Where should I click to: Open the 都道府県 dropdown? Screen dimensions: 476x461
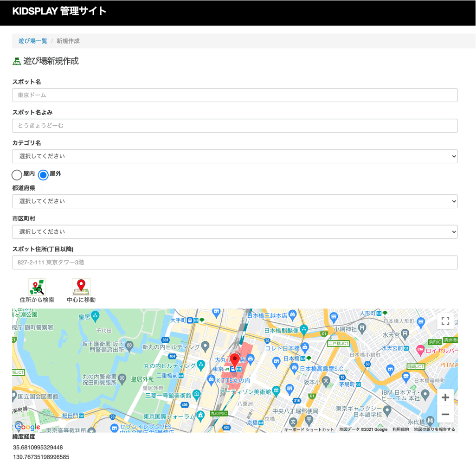click(235, 201)
